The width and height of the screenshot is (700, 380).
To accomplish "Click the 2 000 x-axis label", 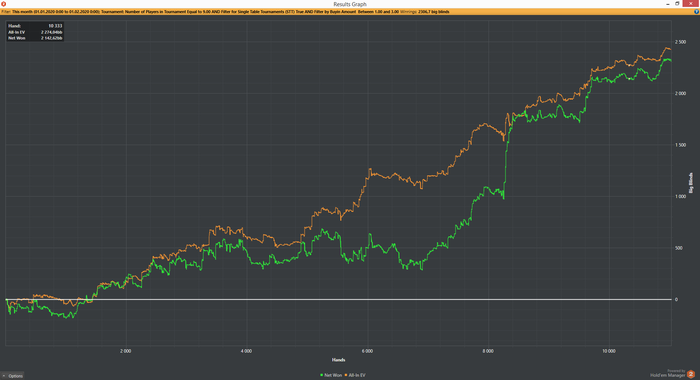I will tap(125, 351).
